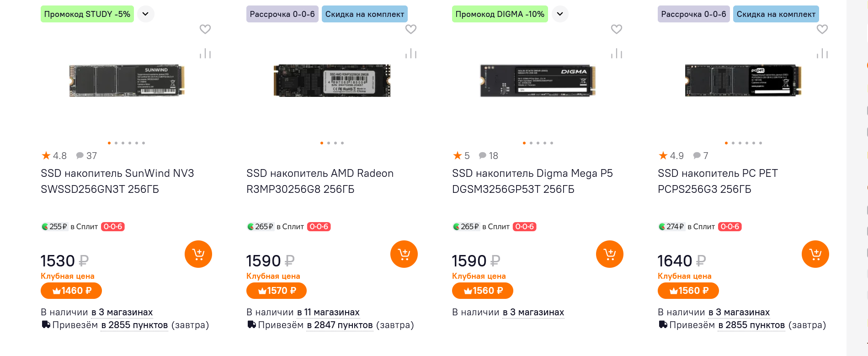The height and width of the screenshot is (356, 868).
Task: Add Digma Mega P5 to cart
Action: pyautogui.click(x=609, y=254)
